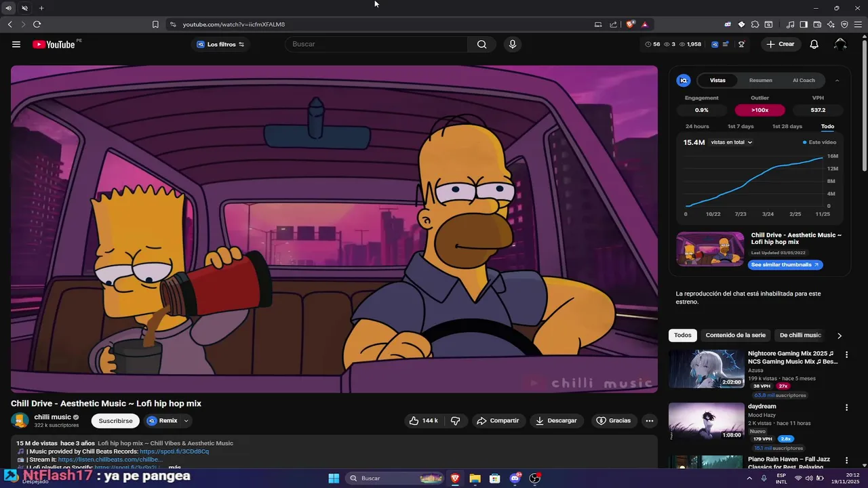
Task: Open the YouTube hamburger guide menu
Action: click(16, 44)
